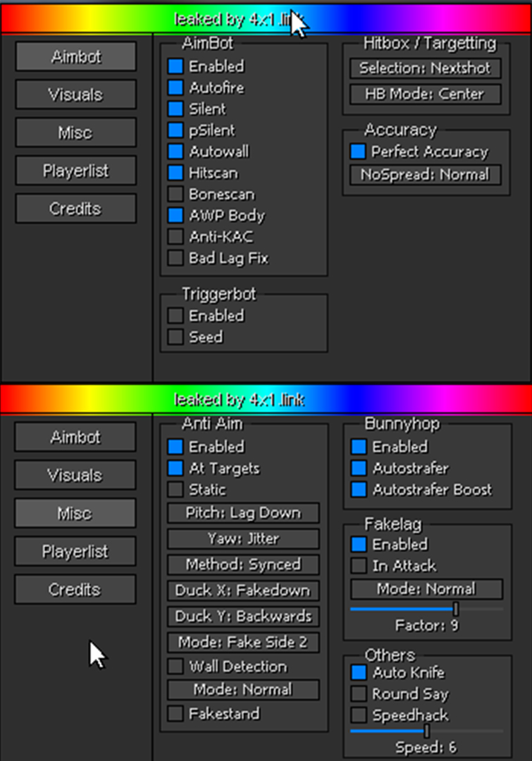Enable the Bonescan checkbox
The height and width of the screenshot is (761, 532).
click(x=175, y=194)
